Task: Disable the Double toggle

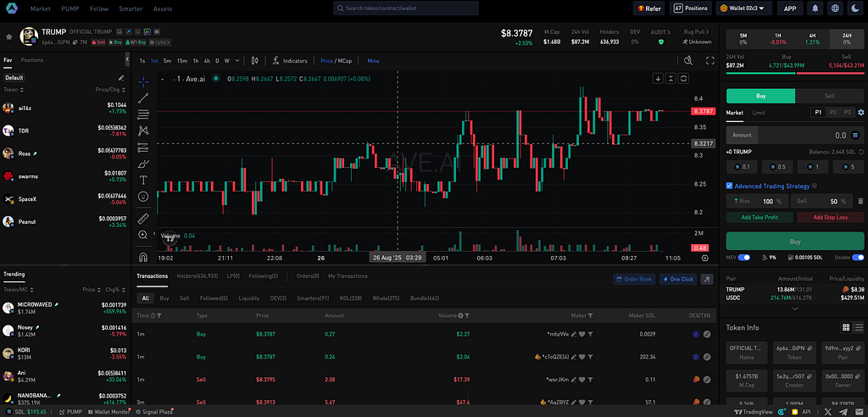Action: coord(858,257)
